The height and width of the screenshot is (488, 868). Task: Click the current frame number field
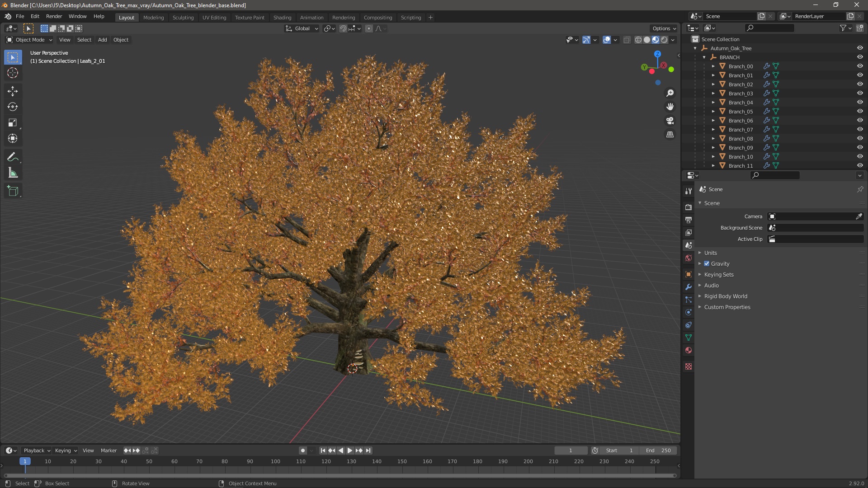571,450
